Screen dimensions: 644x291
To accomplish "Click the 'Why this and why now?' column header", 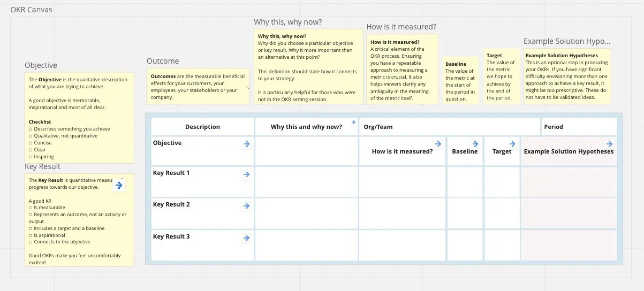I will tap(307, 127).
